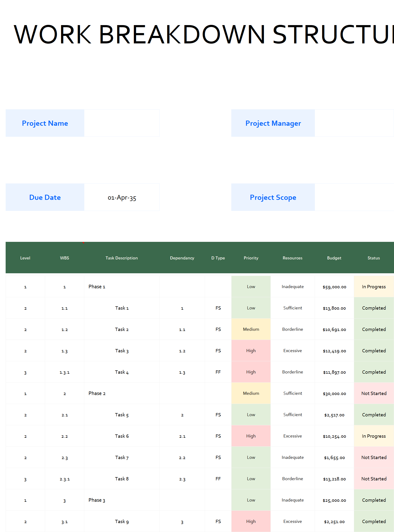Image resolution: width=394 pixels, height=532 pixels.
Task: Click the Phase 2 description cell
Action: (x=122, y=393)
